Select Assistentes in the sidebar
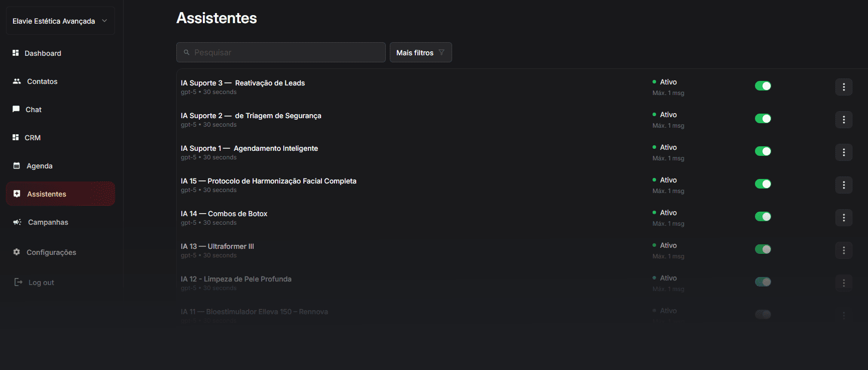 click(60, 194)
